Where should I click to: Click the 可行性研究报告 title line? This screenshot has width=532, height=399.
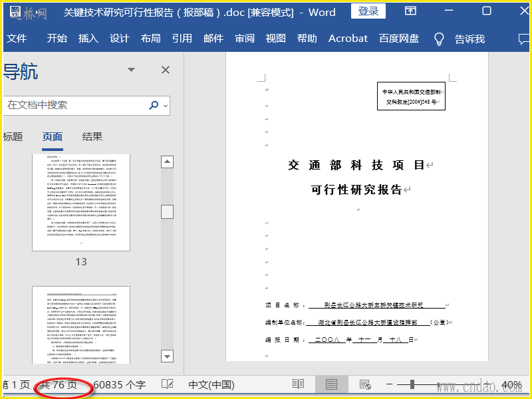pos(356,190)
